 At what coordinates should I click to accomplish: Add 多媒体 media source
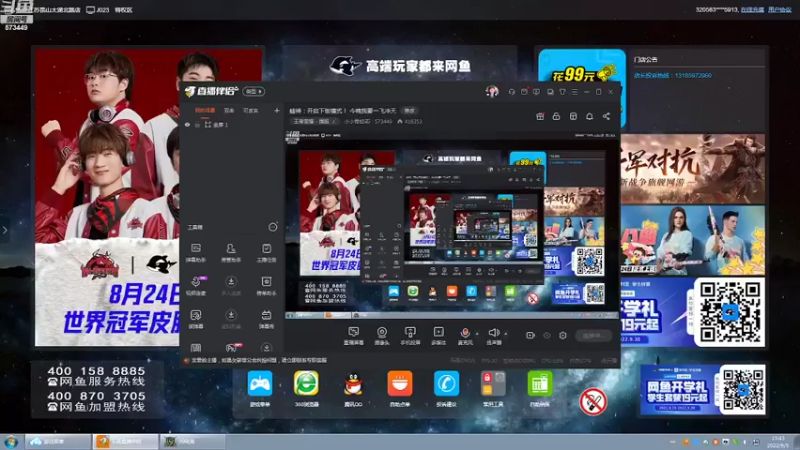(x=438, y=336)
